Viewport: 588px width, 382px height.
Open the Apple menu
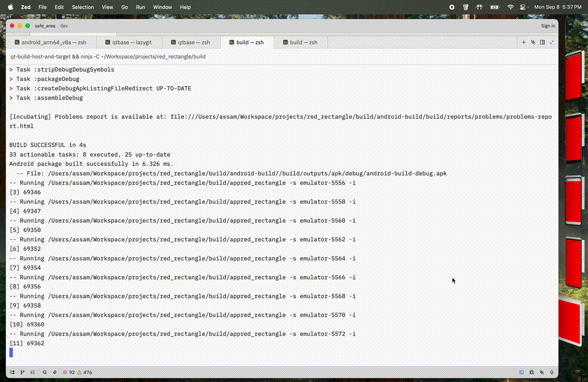pyautogui.click(x=10, y=7)
